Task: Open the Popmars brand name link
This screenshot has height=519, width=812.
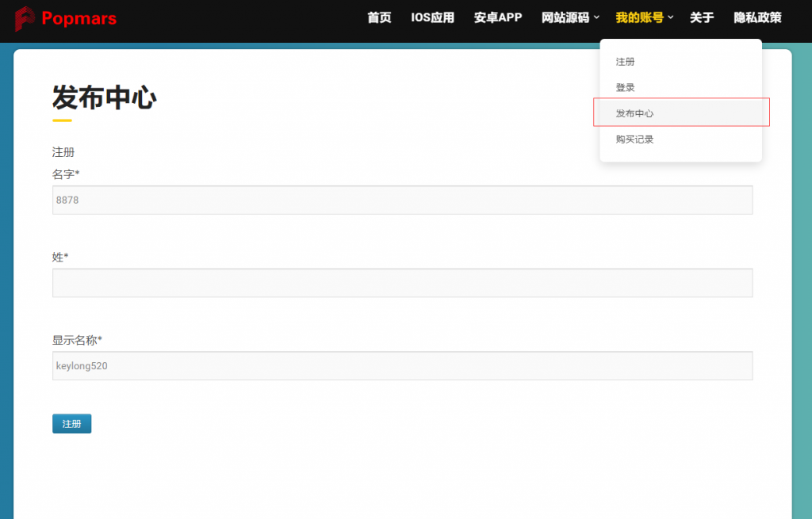Action: click(x=79, y=18)
